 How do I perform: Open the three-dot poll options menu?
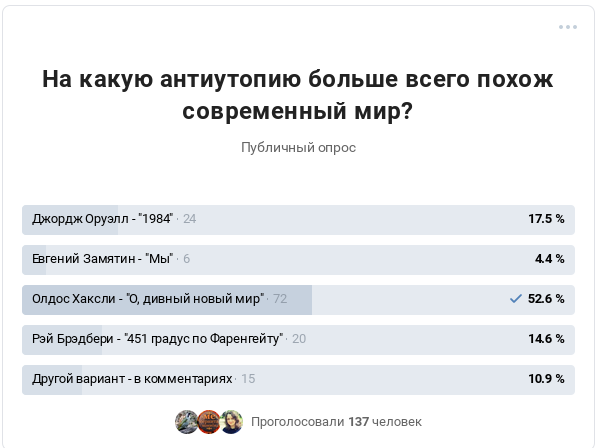point(568,27)
